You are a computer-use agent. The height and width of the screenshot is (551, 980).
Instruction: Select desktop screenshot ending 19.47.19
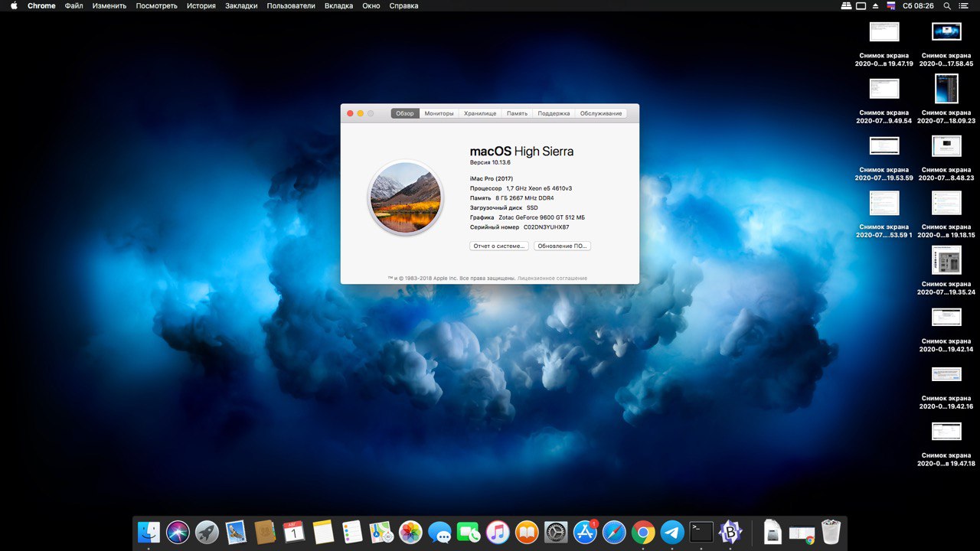[884, 44]
